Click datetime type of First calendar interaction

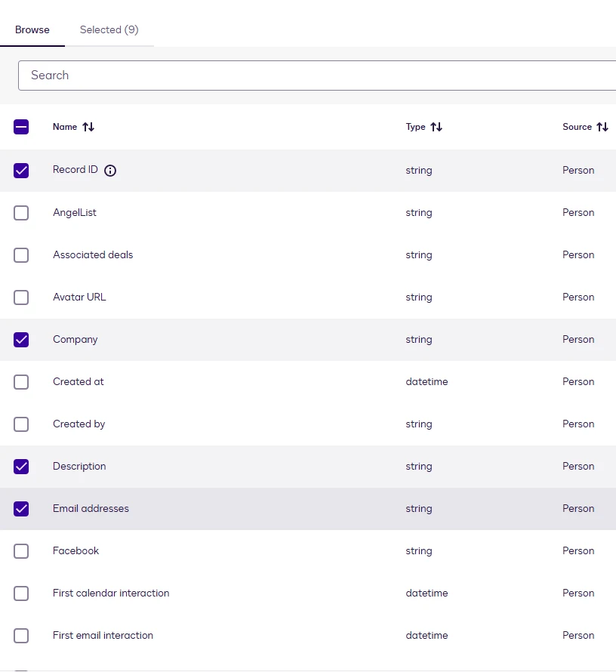coord(427,593)
